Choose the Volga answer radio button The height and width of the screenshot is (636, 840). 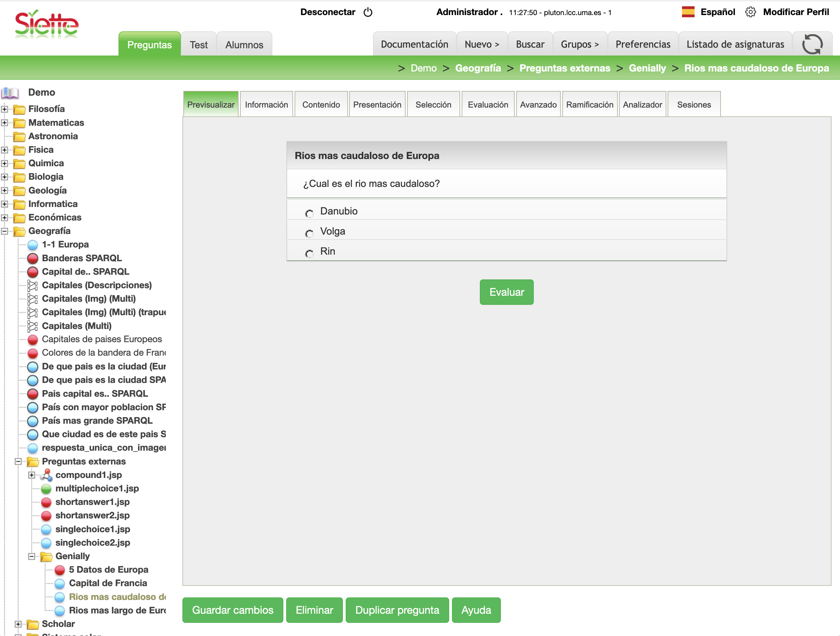point(309,233)
